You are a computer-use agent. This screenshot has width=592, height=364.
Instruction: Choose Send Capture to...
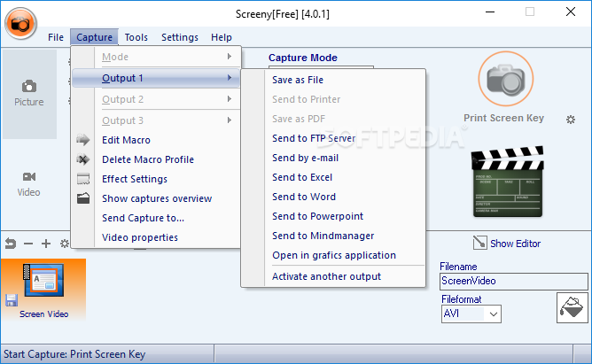pyautogui.click(x=143, y=218)
